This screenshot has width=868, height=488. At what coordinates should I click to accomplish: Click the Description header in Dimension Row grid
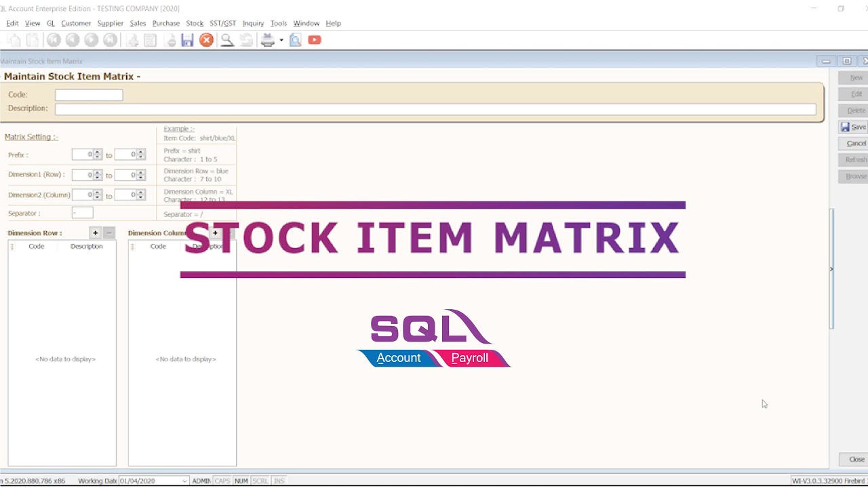[86, 247]
